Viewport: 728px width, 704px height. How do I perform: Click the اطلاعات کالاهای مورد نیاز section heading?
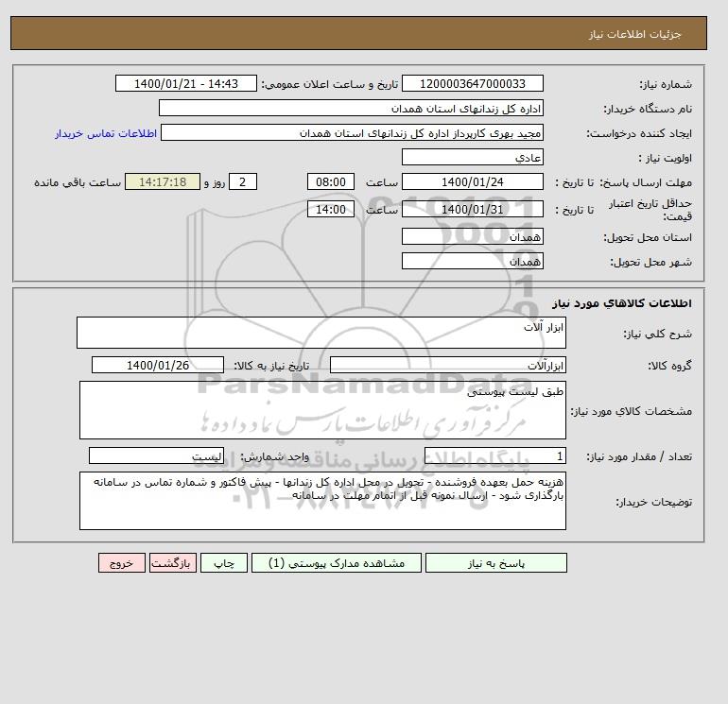click(622, 303)
